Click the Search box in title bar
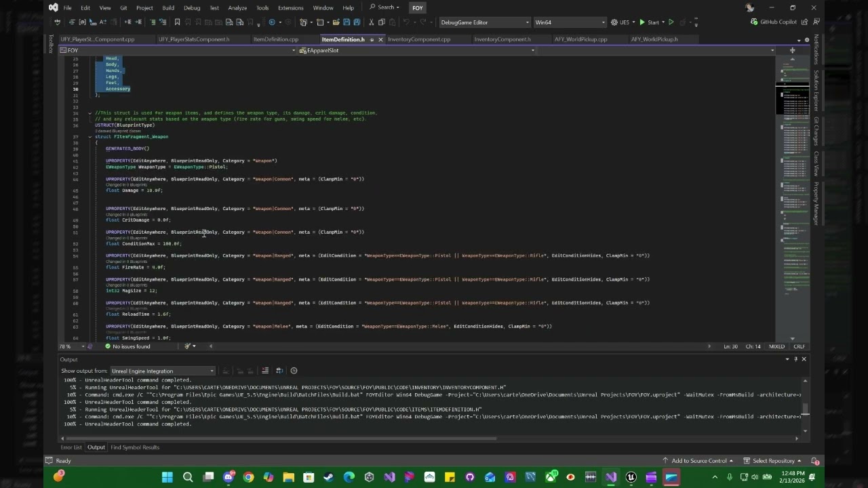This screenshot has height=488, width=868. coord(383,7)
